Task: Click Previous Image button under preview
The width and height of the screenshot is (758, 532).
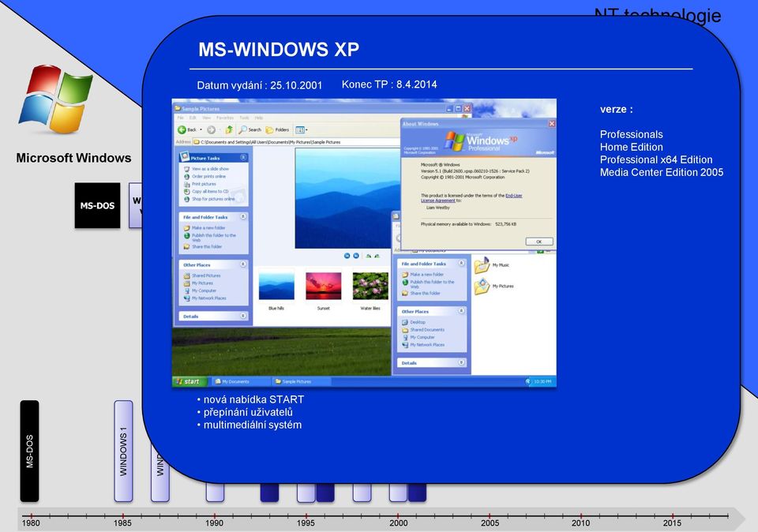Action: [x=347, y=256]
